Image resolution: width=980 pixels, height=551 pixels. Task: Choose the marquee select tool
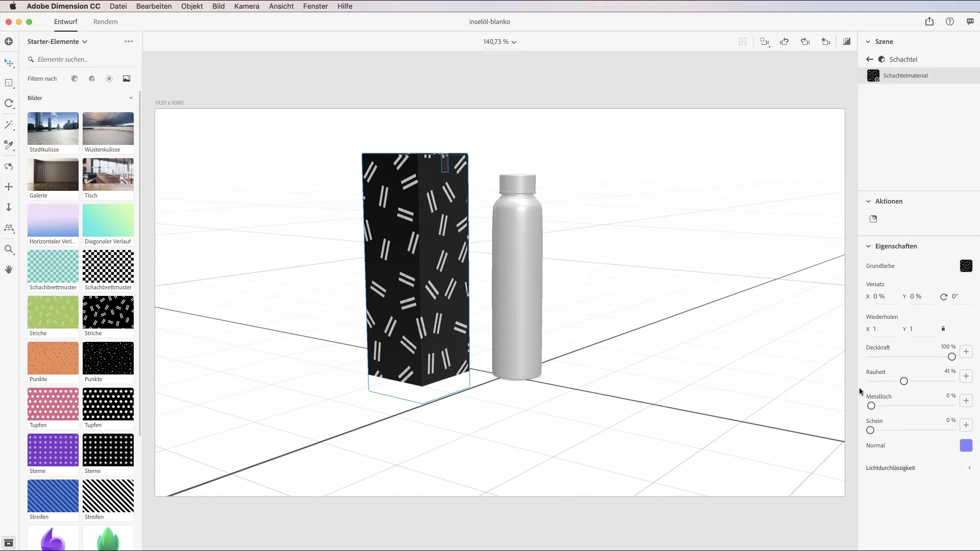pos(9,83)
